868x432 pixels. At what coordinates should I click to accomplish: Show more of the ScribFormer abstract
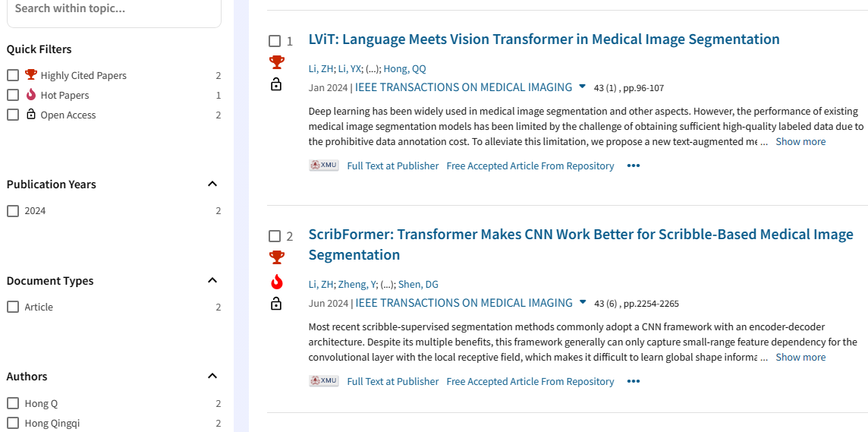coord(800,357)
